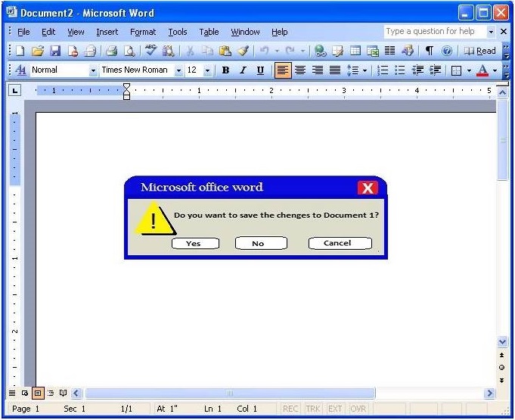This screenshot has width=515, height=420.
Task: Open the Table menu
Action: tap(209, 32)
